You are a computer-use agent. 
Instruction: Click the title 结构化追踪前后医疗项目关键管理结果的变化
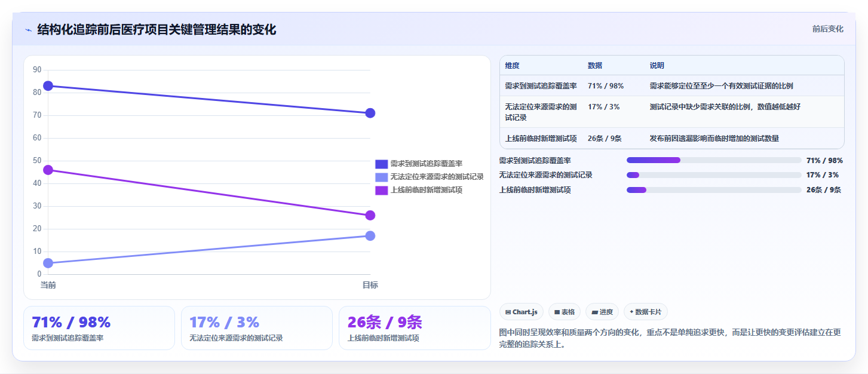(x=157, y=30)
